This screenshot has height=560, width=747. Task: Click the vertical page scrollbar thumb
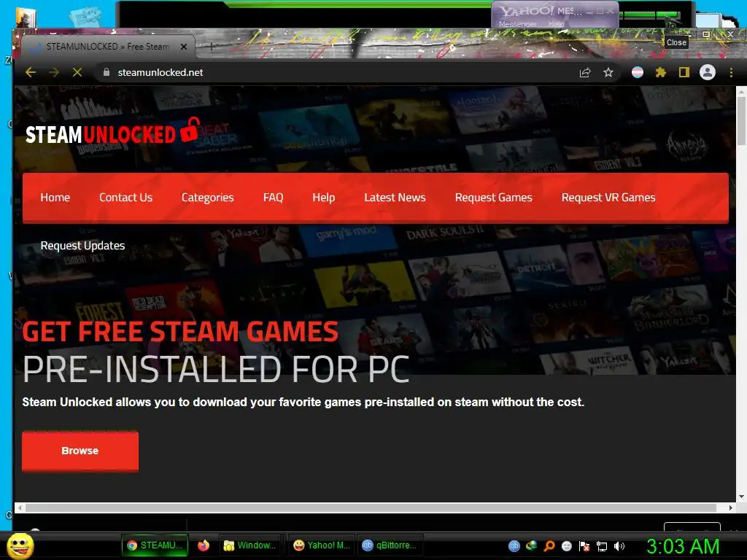pos(741,120)
